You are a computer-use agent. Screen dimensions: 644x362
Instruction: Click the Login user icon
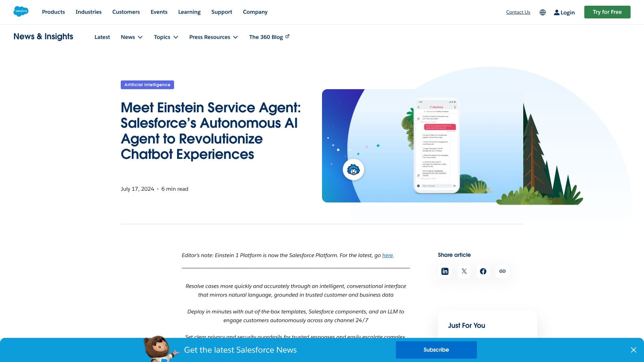[x=557, y=12]
